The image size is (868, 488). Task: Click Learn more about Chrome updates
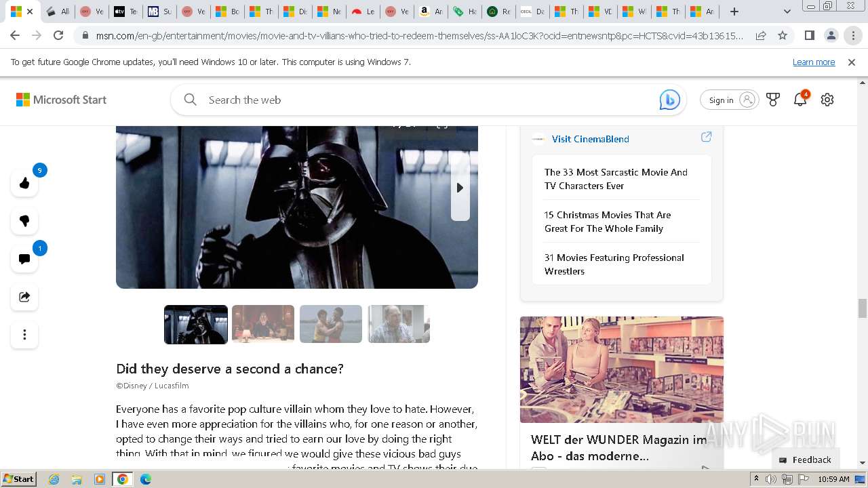(x=814, y=62)
